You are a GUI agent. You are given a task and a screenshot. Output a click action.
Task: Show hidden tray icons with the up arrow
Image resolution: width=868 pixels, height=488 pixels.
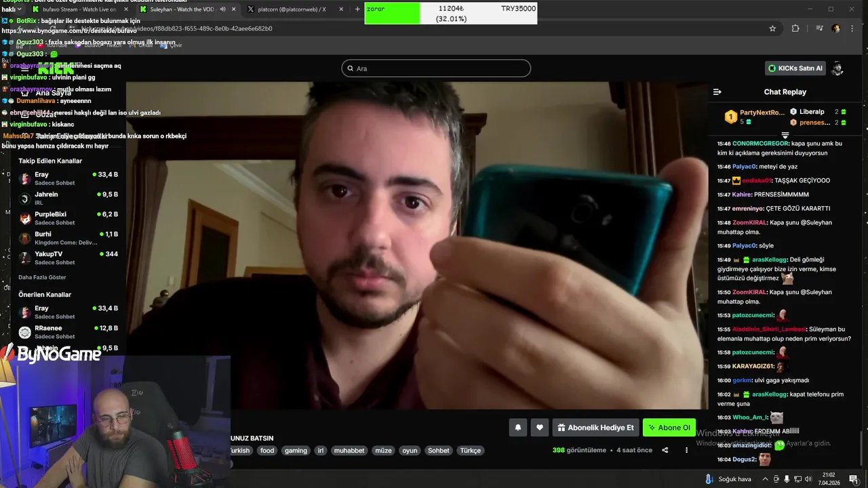tap(766, 479)
